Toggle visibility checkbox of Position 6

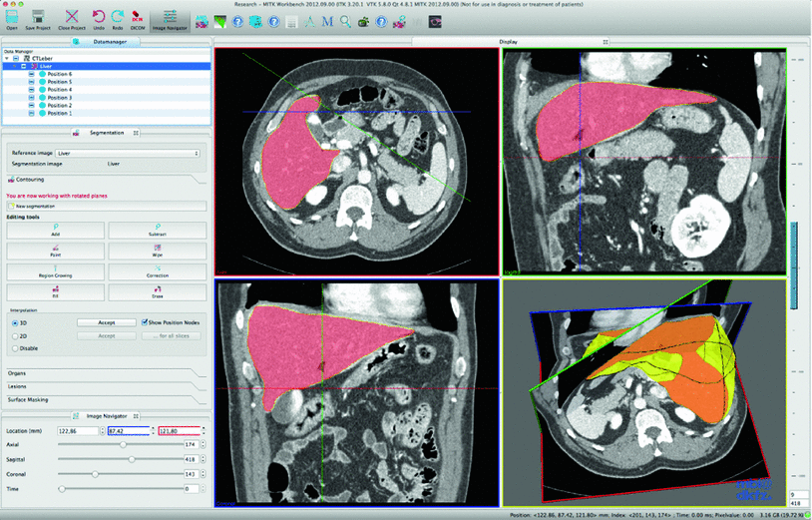[32, 74]
